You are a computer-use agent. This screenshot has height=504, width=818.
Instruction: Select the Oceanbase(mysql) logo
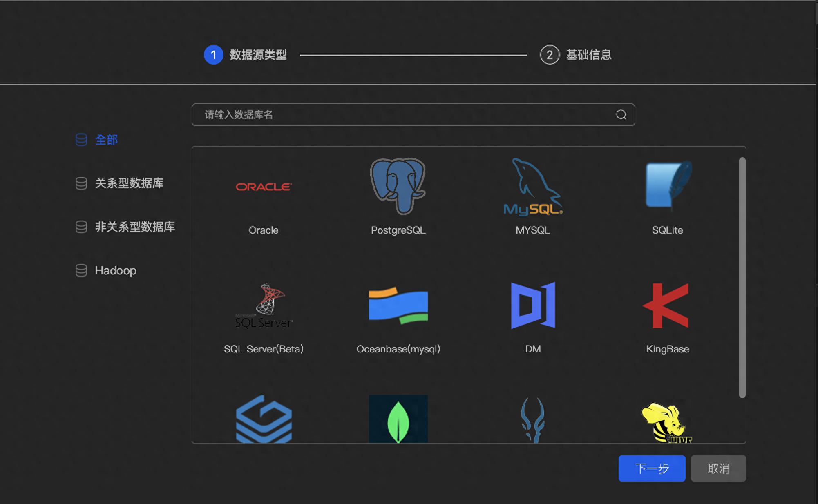tap(398, 305)
